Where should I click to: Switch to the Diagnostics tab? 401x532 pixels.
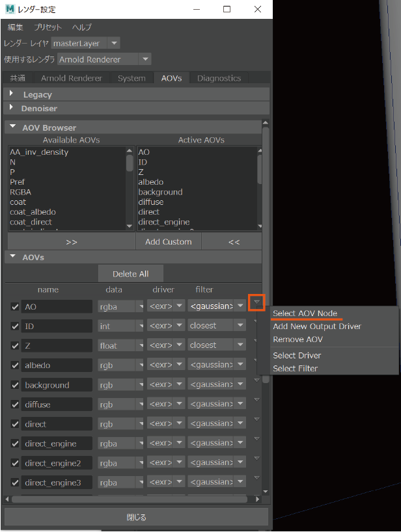[x=219, y=78]
